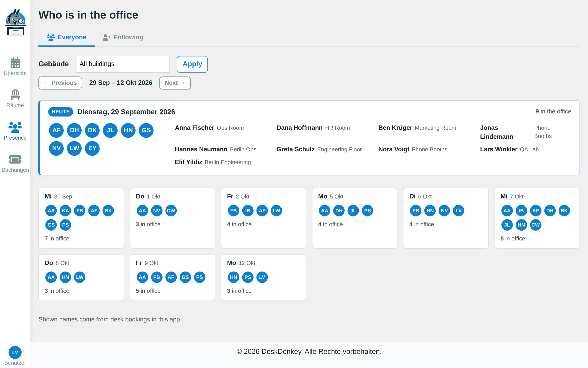Click Anna Fischer's name

coord(194,128)
